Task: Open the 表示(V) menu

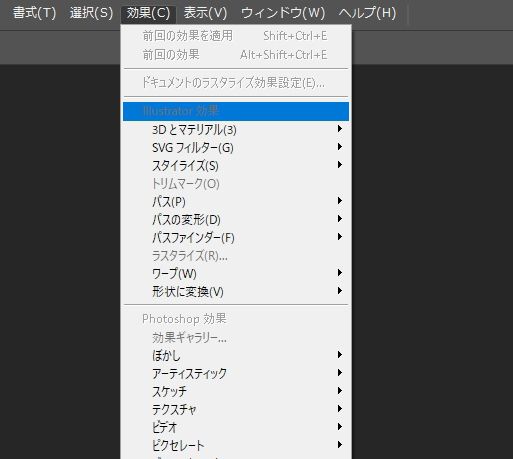Action: click(x=205, y=13)
